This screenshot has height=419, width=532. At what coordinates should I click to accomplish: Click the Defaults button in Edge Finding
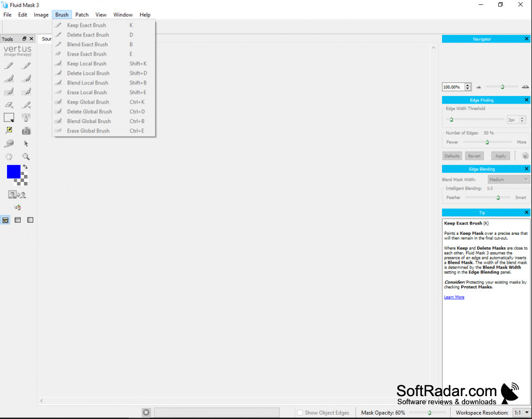(452, 156)
